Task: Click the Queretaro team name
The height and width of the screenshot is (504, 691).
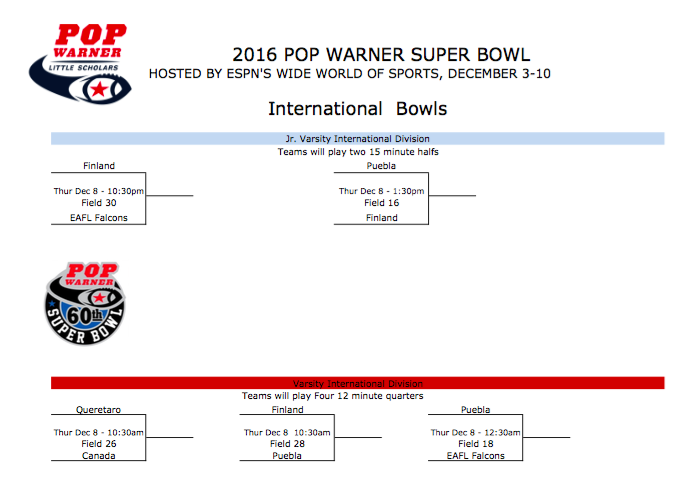Action: pyautogui.click(x=98, y=409)
